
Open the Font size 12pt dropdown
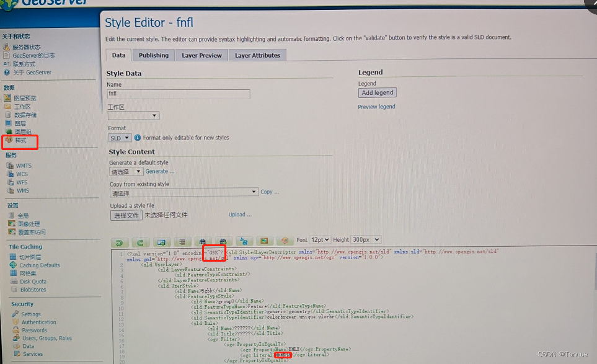click(320, 239)
